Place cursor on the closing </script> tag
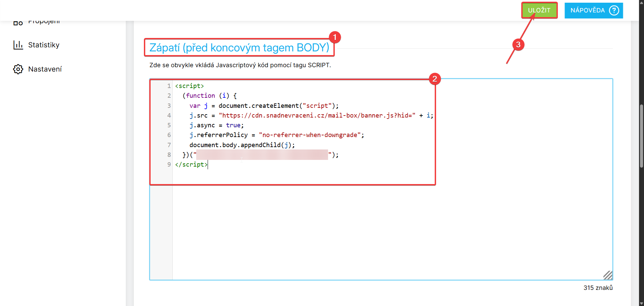 pos(191,165)
